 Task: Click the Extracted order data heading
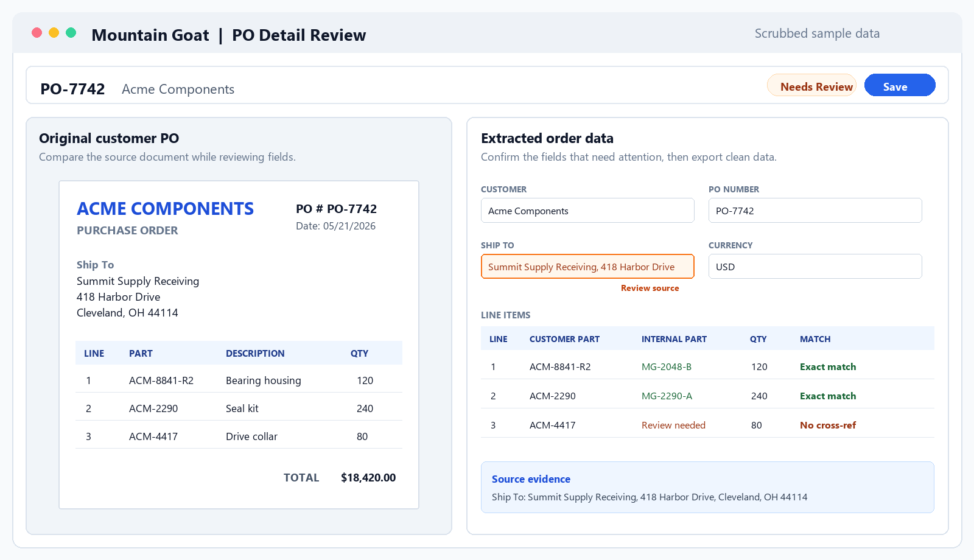547,138
